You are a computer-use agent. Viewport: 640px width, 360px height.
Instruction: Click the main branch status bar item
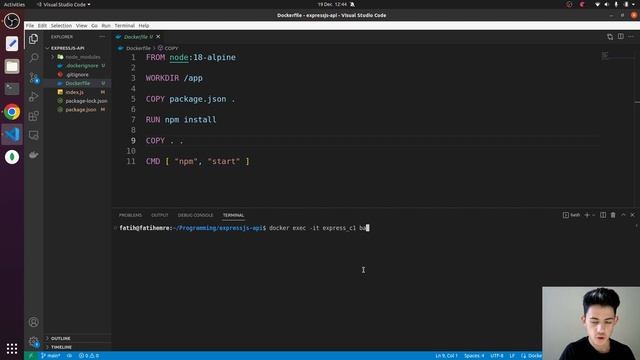point(51,356)
